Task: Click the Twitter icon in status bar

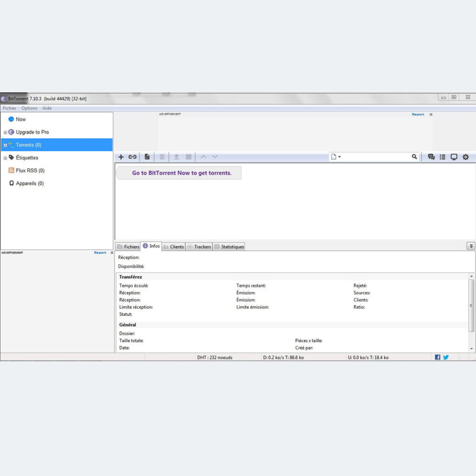Action: [x=446, y=357]
